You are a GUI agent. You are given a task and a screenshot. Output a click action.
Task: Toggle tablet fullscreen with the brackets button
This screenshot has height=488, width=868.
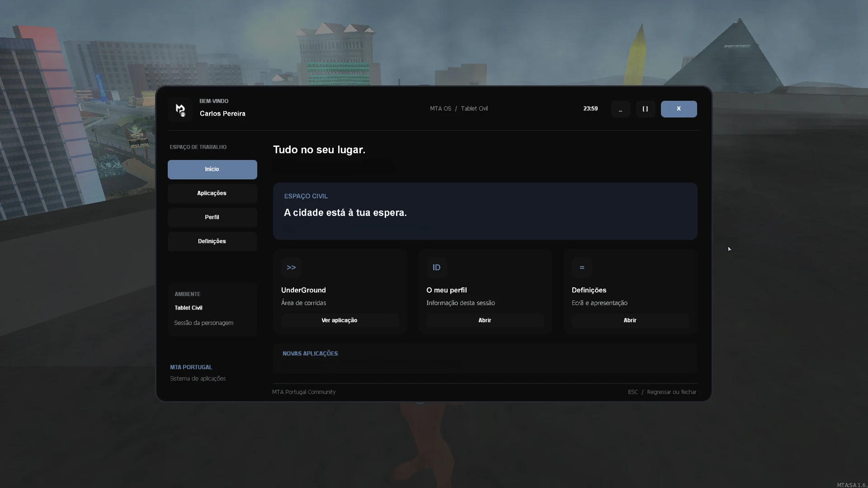[x=646, y=109]
